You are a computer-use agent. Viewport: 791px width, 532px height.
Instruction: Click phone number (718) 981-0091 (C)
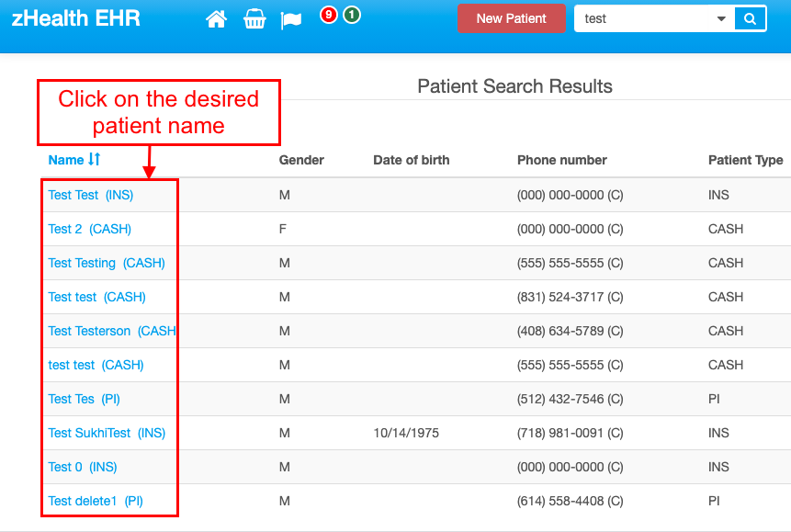[x=570, y=433]
